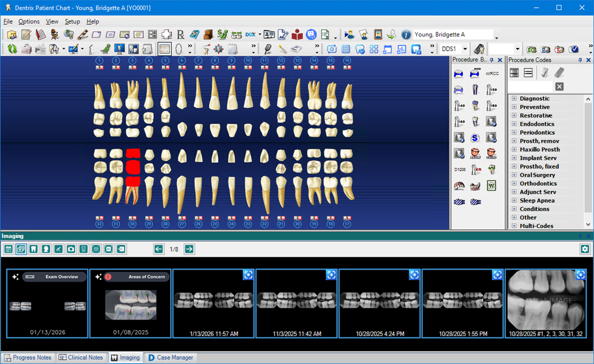594x364 pixels.
Task: Open the Setup menu
Action: [72, 21]
